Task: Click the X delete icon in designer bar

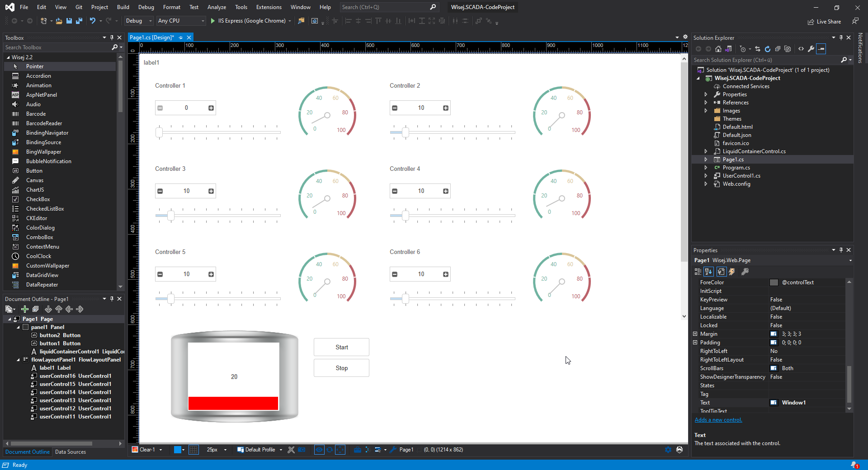Action: click(291, 450)
